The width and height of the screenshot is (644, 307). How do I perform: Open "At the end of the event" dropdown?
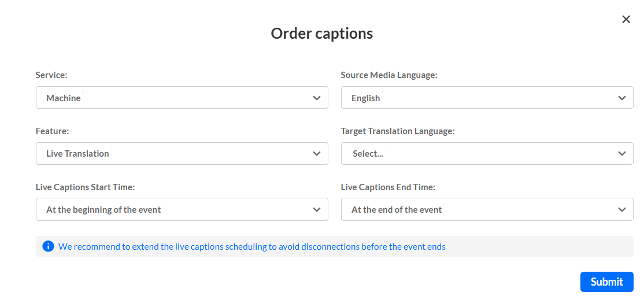479,209
